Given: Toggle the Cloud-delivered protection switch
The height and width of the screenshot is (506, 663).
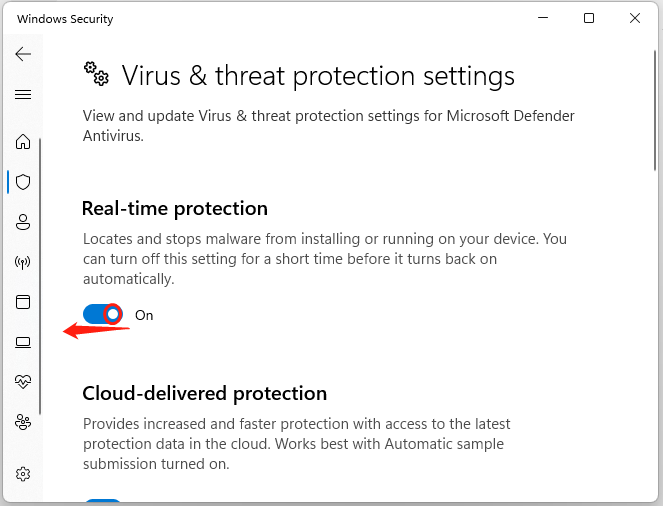Looking at the screenshot, I should click(102, 502).
